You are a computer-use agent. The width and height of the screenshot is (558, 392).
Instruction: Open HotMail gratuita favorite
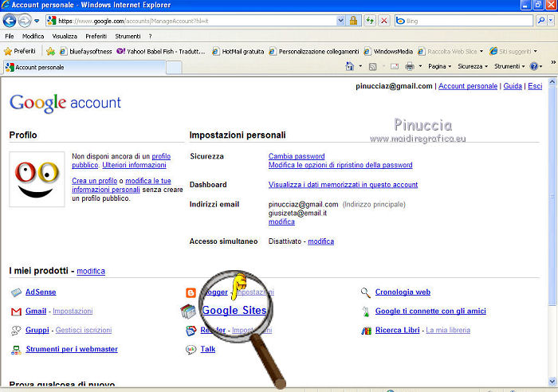pyautogui.click(x=238, y=52)
